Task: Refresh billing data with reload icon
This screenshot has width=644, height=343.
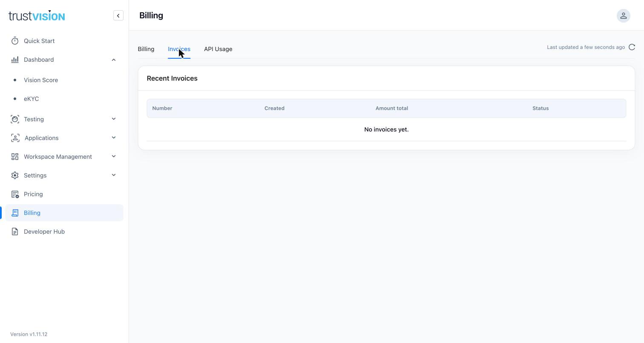Action: click(632, 47)
